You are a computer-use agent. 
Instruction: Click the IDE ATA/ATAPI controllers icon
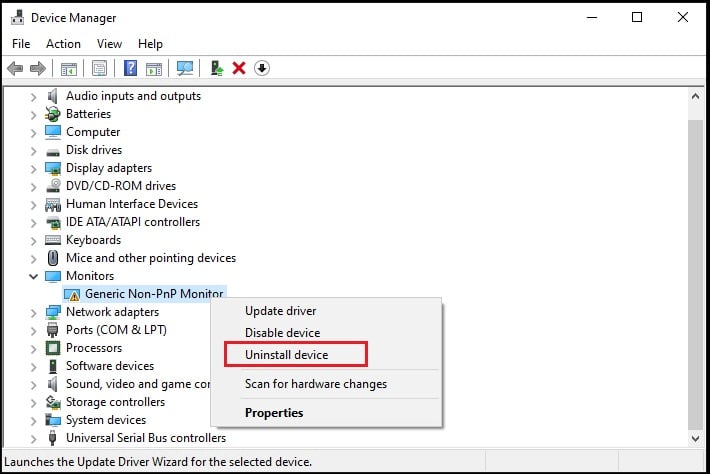pos(53,222)
